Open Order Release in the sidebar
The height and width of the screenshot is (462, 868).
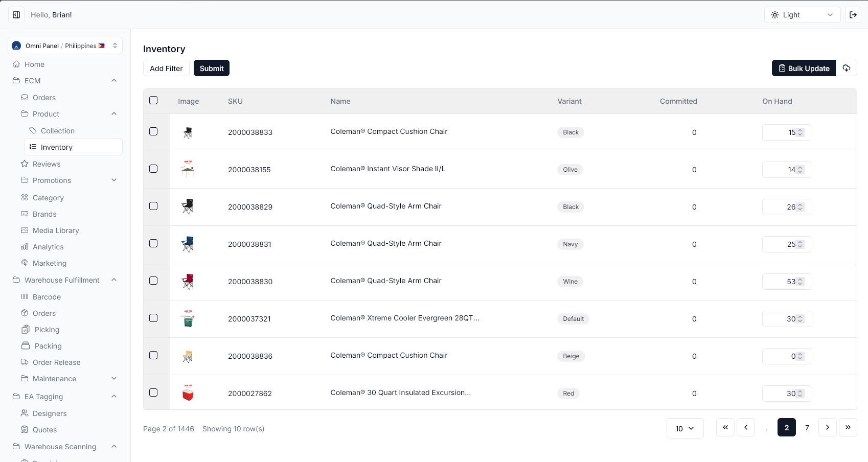click(x=57, y=362)
